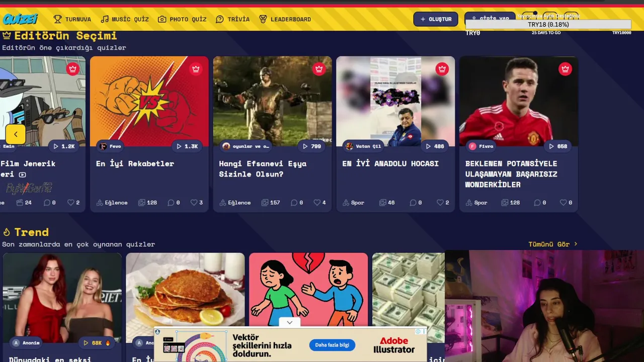Click Eğlence category on En İyi Rekabetler card
644x362 pixels.
point(112,203)
